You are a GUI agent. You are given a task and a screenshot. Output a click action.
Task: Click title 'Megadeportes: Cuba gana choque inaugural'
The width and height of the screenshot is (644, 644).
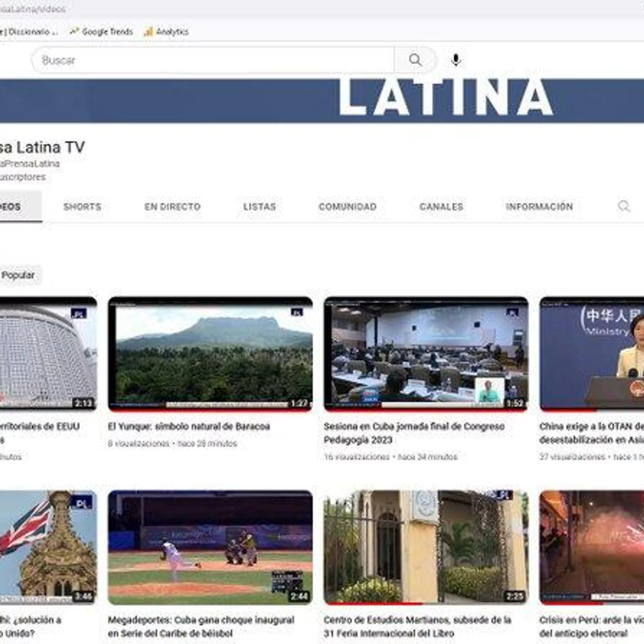tap(201, 620)
